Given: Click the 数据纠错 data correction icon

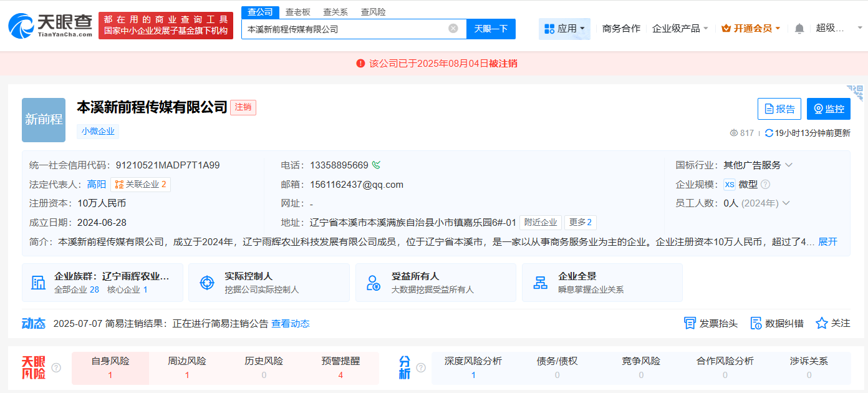Looking at the screenshot, I should (756, 323).
